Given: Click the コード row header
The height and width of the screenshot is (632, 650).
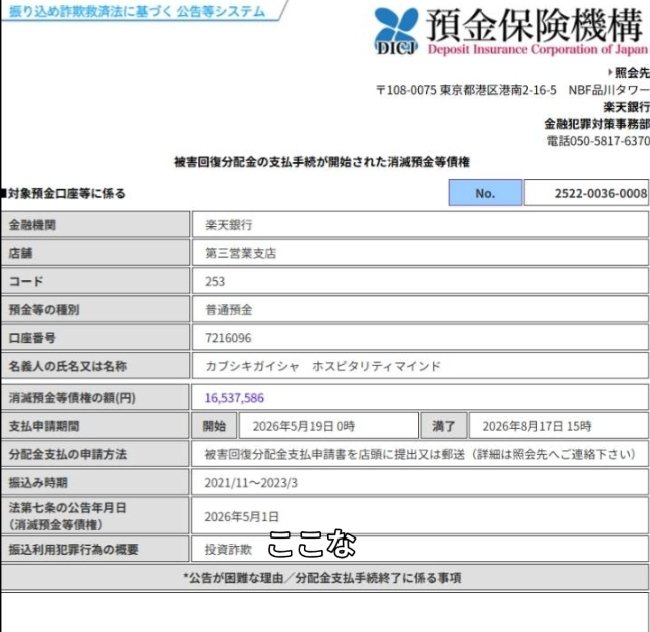Looking at the screenshot, I should (95, 281).
